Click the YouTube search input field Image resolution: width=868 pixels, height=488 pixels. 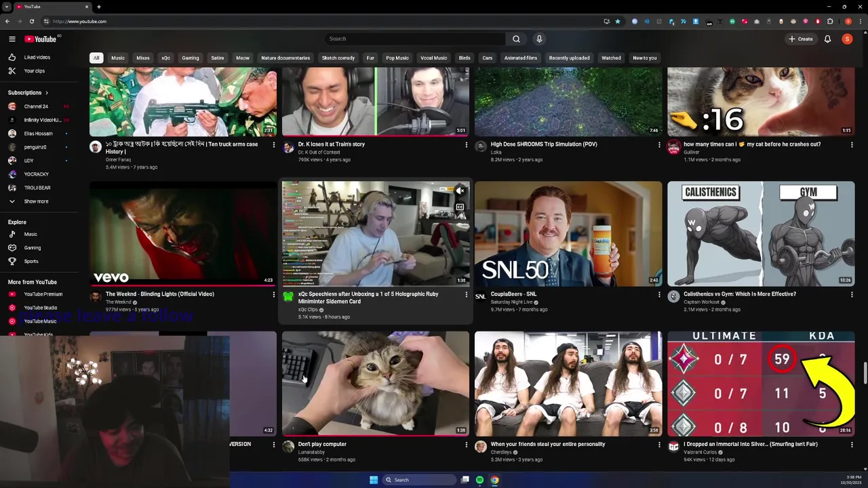(x=415, y=39)
